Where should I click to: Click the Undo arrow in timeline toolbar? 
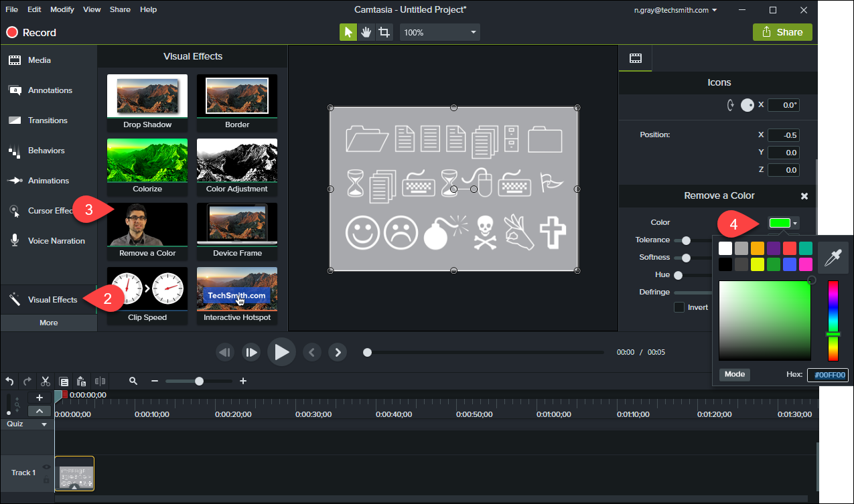pyautogui.click(x=9, y=381)
